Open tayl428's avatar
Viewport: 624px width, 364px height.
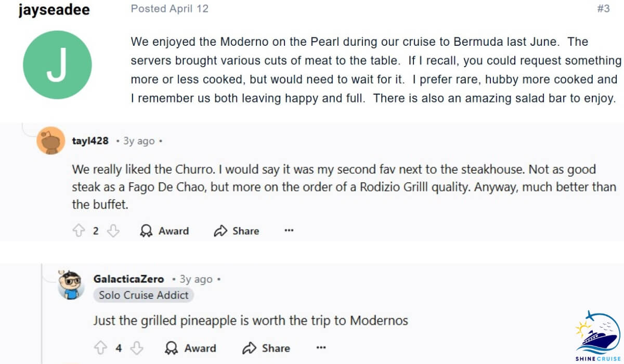pyautogui.click(x=50, y=139)
